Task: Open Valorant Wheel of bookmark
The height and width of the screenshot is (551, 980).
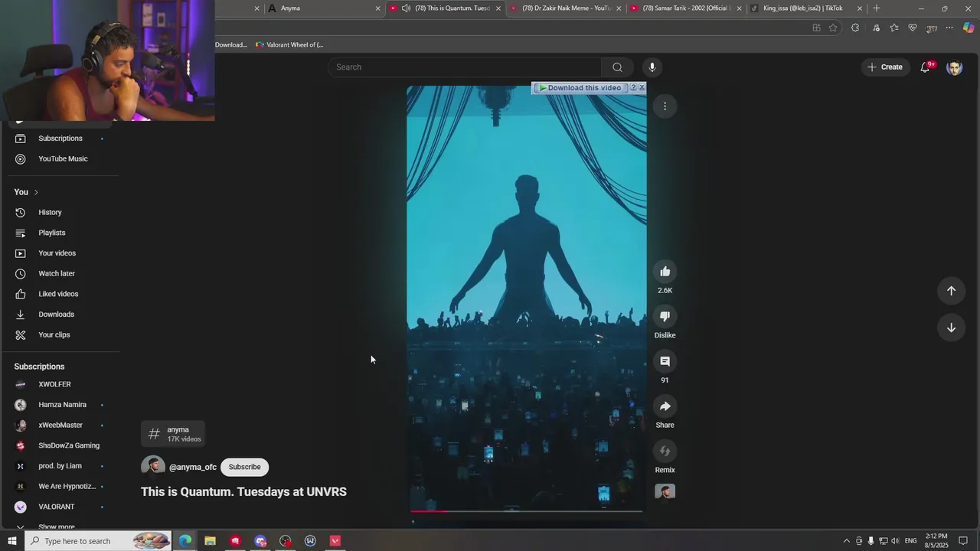Action: 289,45
